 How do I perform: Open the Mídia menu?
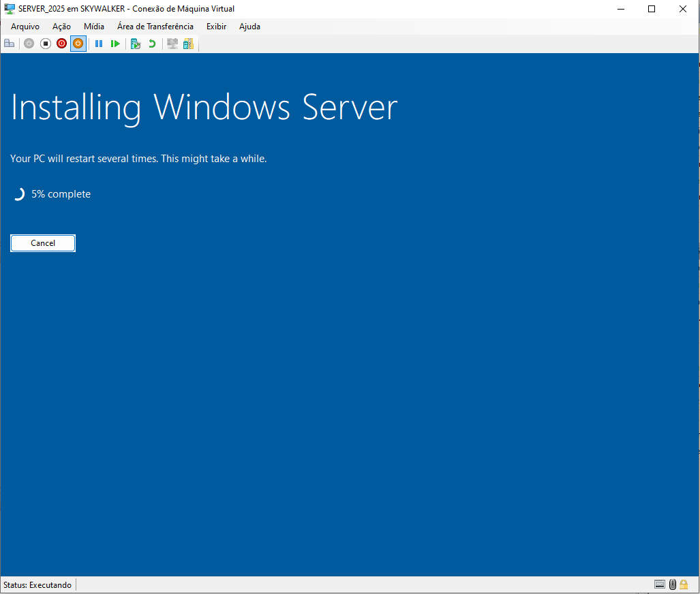point(94,27)
